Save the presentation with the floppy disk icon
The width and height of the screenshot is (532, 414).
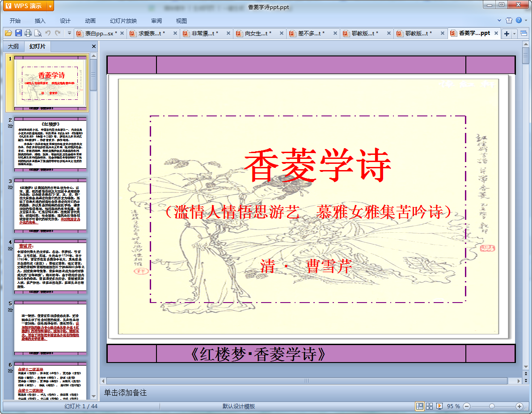18,33
